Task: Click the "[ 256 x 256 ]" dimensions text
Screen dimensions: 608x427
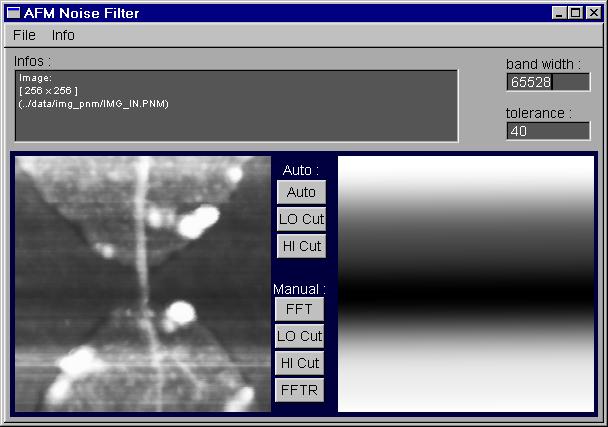Action: coord(48,91)
